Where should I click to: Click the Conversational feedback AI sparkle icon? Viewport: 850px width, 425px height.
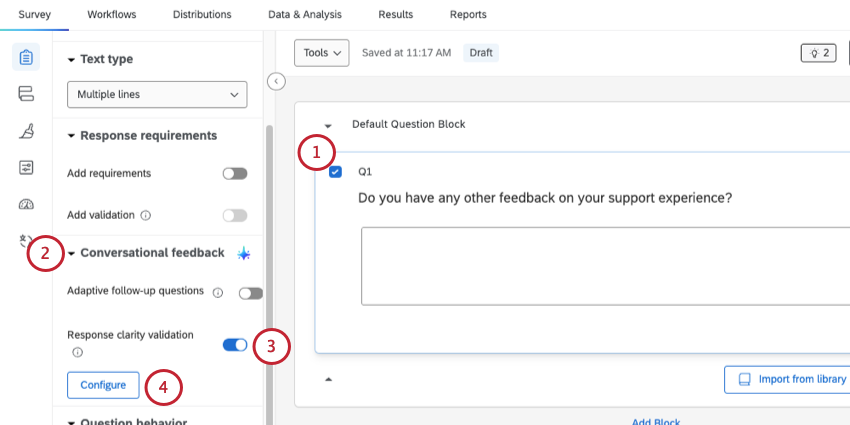coord(244,253)
